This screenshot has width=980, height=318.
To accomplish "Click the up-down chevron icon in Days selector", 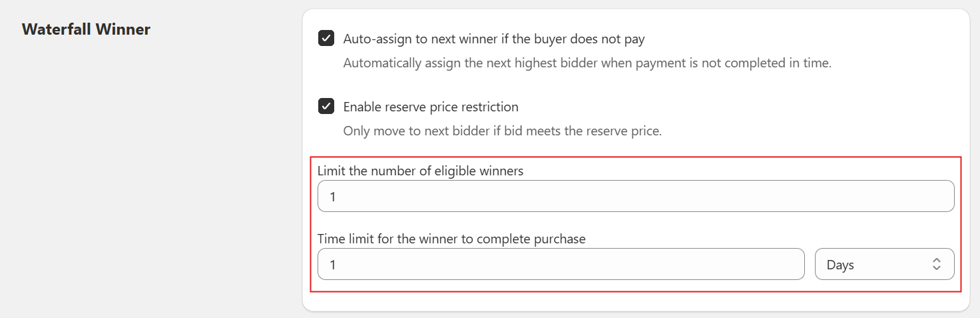I will [936, 265].
